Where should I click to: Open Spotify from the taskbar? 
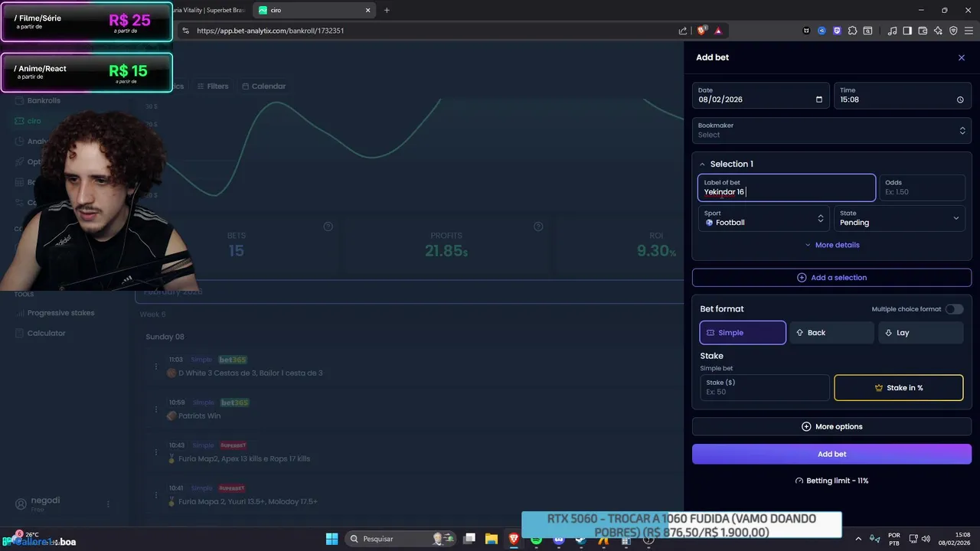[536, 539]
